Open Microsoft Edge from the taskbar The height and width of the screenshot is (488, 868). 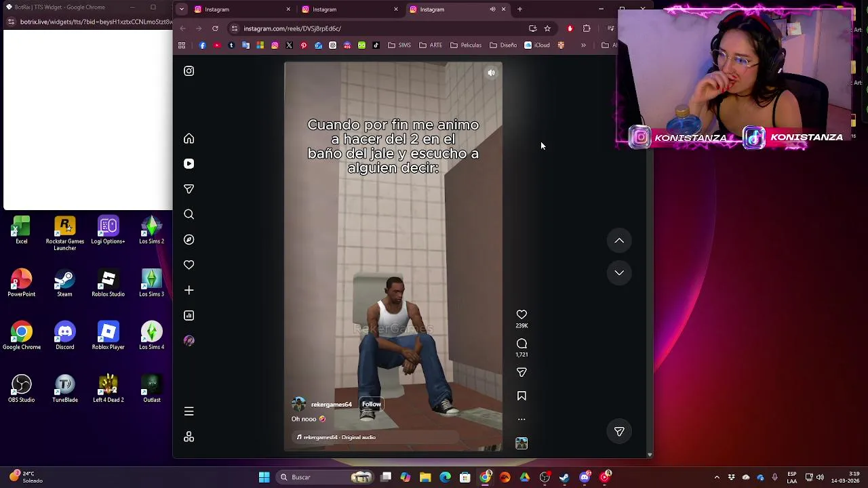click(x=445, y=477)
